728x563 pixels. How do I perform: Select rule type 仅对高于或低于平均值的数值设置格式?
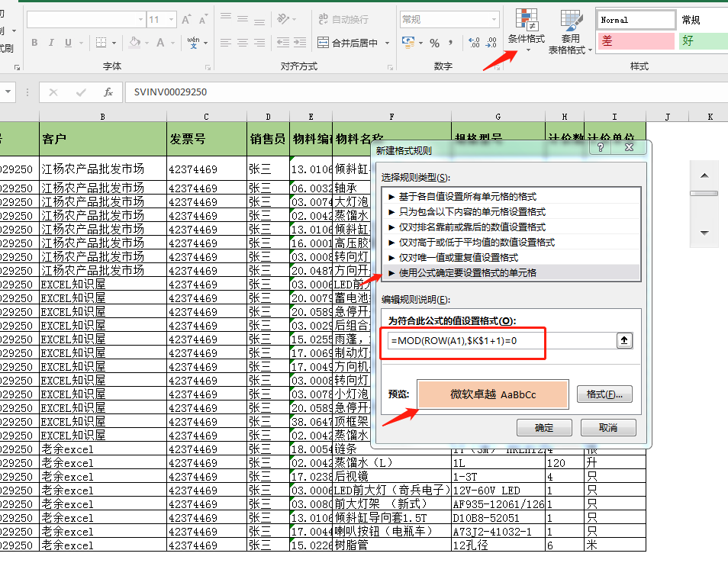pyautogui.click(x=511, y=243)
